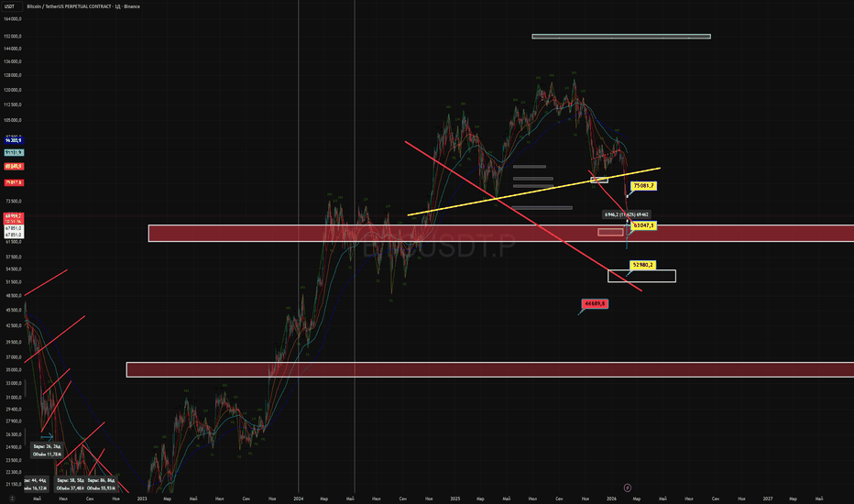Click the 2026 label on time axis
The image size is (854, 504).
click(611, 499)
